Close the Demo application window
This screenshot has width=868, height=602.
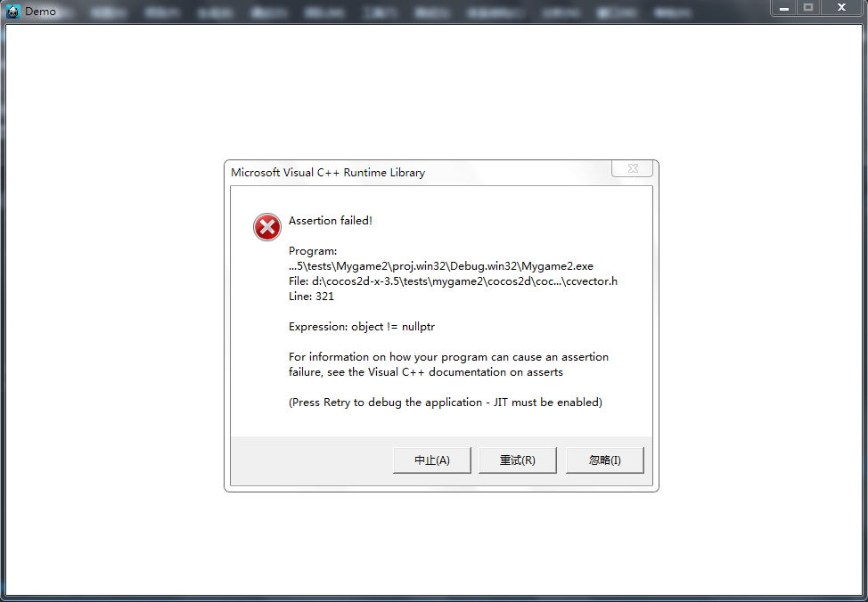tap(841, 8)
